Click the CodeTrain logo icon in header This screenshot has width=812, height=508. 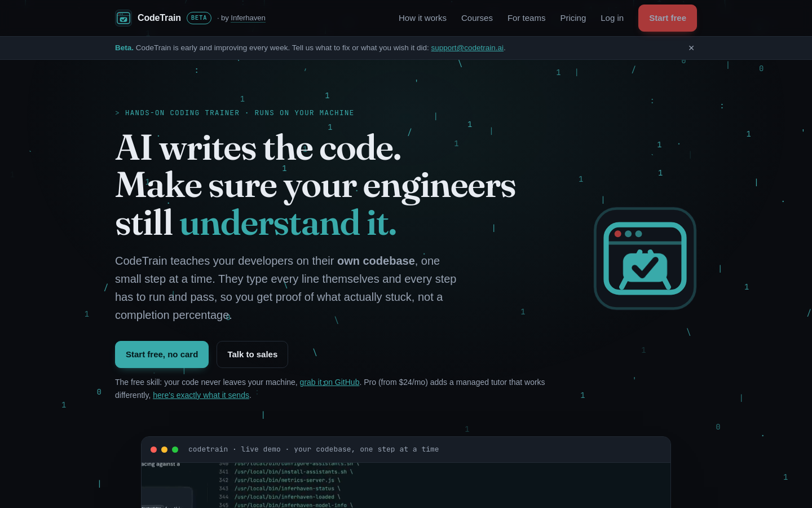(x=123, y=18)
